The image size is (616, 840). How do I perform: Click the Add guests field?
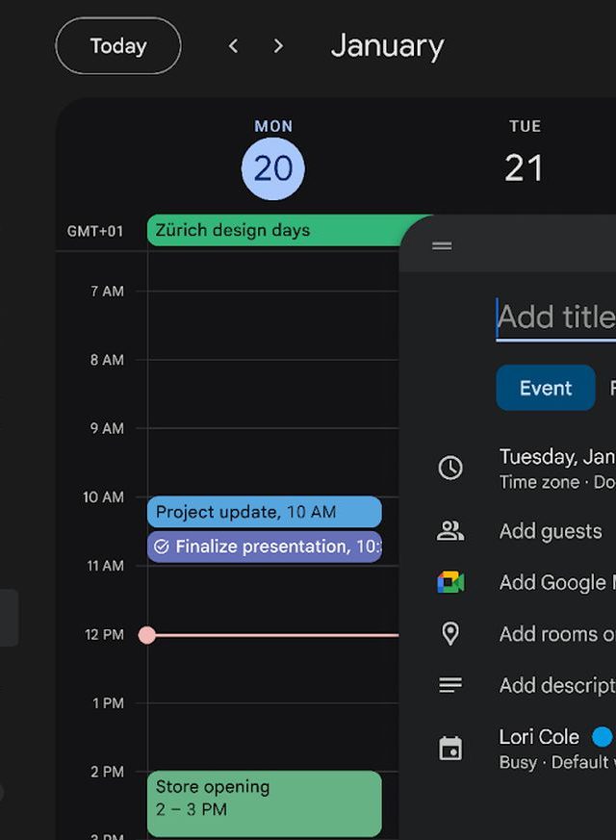click(x=551, y=531)
